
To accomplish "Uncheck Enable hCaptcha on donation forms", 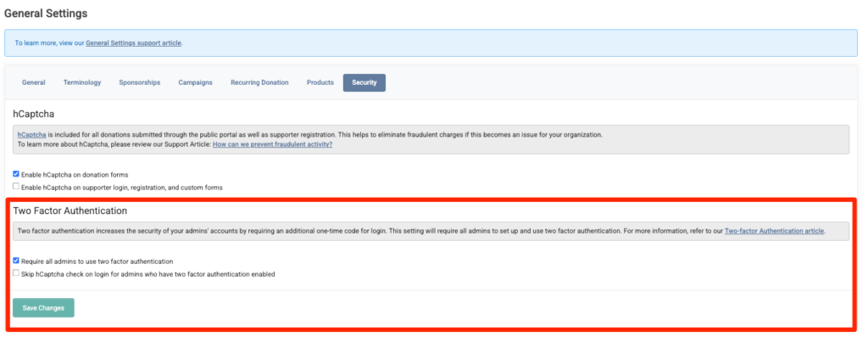I will 16,174.
